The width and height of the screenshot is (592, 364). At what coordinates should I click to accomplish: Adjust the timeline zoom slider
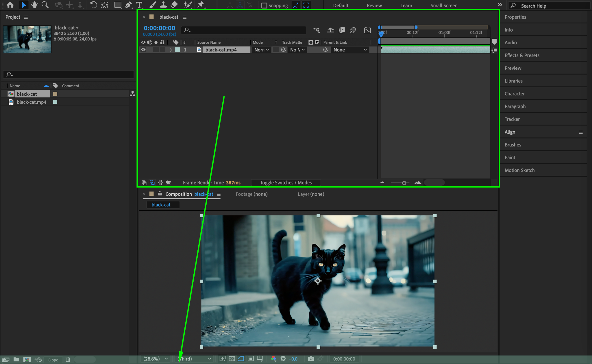coord(404,183)
